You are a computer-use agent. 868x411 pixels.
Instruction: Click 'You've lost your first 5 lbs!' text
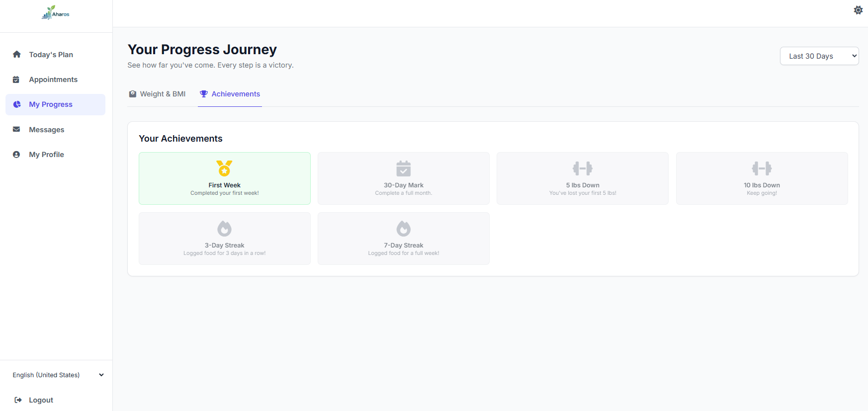(x=583, y=193)
